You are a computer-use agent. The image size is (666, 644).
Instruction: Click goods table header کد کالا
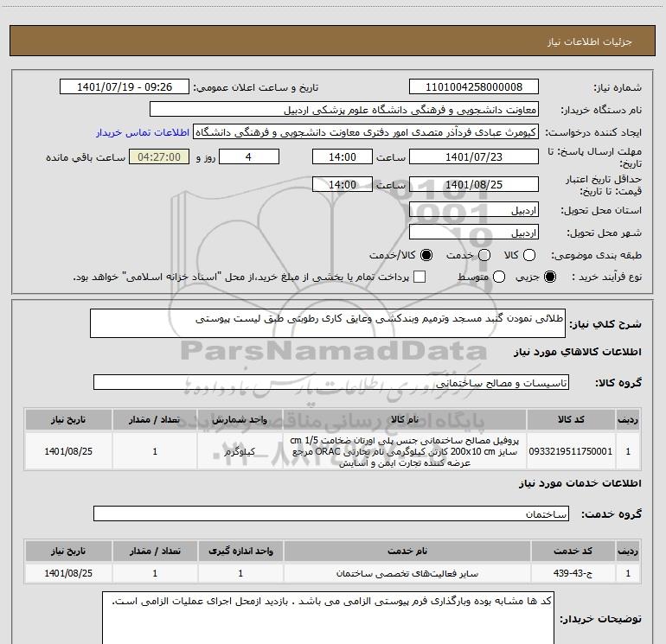[x=571, y=419]
